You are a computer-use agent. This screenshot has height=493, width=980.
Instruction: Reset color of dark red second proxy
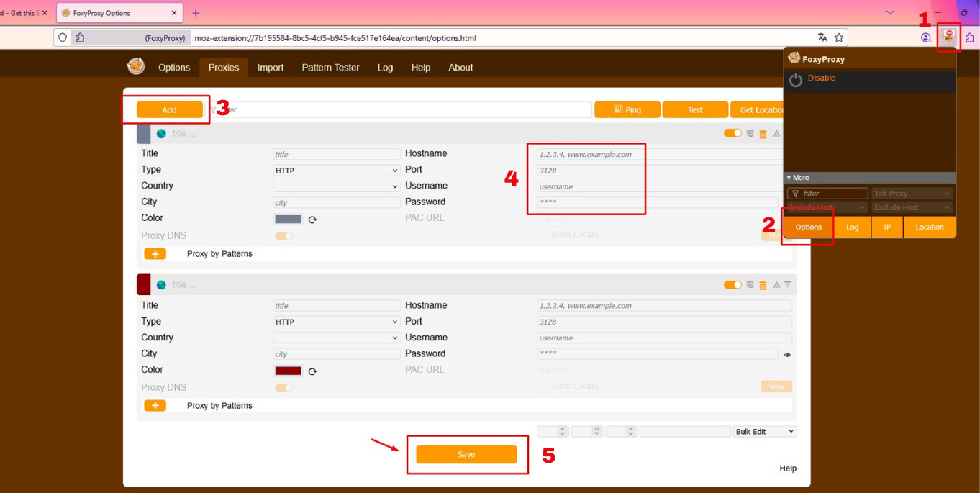point(312,371)
